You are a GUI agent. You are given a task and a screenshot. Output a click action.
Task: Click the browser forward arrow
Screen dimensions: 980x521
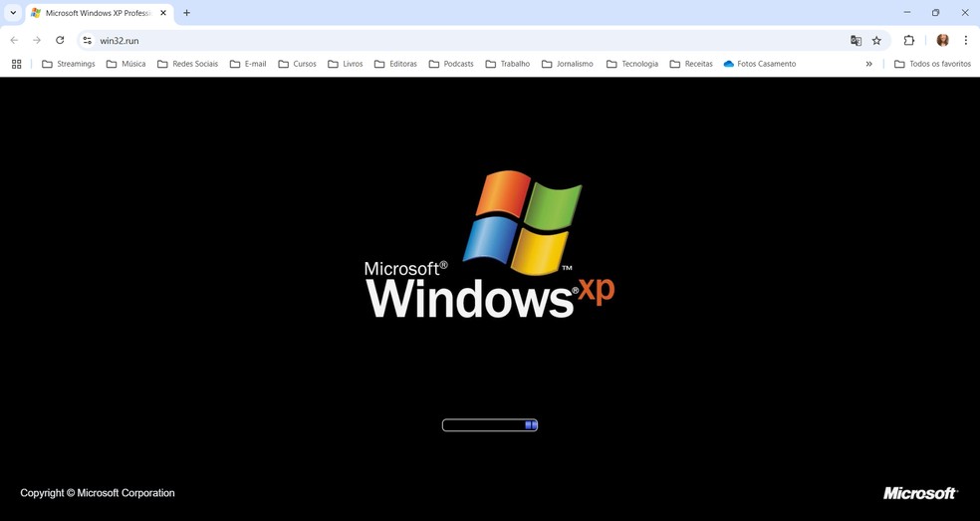click(37, 40)
